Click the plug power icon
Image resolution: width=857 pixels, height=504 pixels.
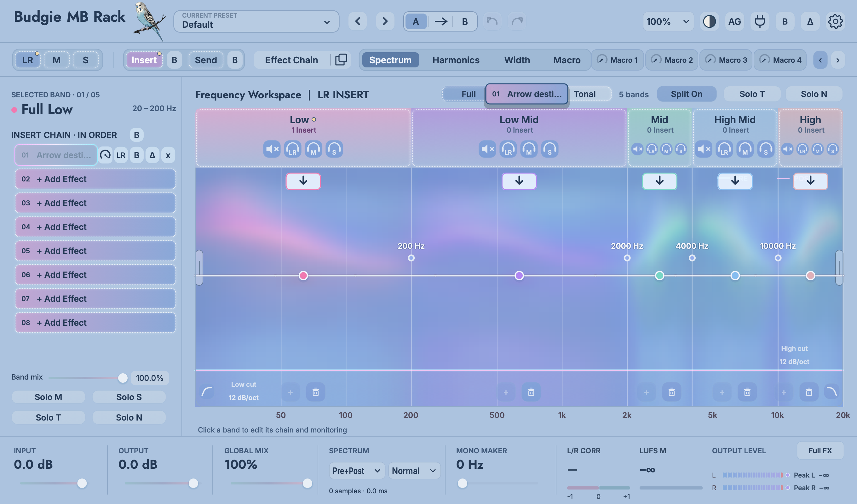760,22
